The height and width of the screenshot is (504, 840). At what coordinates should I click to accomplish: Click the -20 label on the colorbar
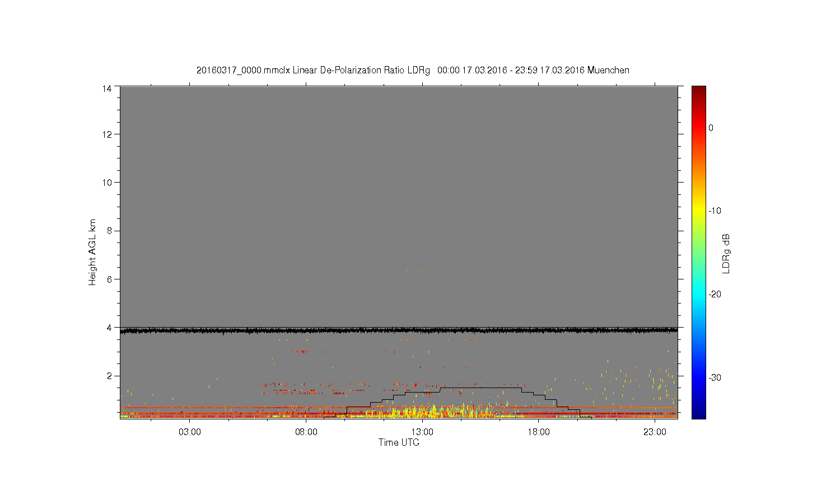[x=715, y=295]
